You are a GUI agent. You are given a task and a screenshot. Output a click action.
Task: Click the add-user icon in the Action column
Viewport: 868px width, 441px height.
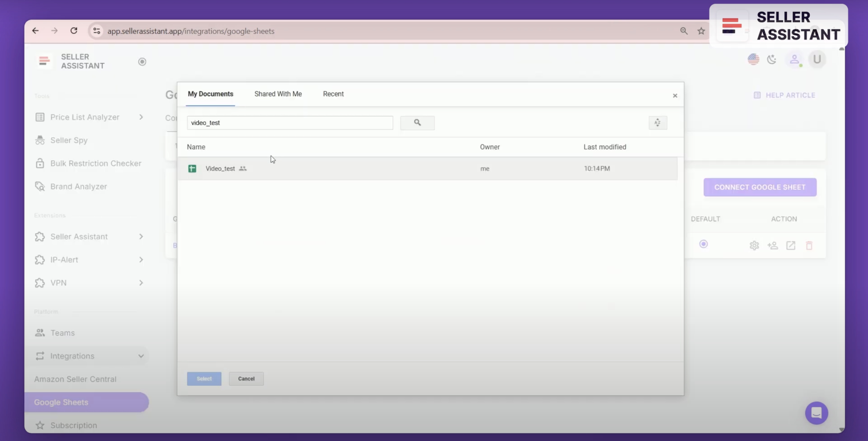coord(773,245)
